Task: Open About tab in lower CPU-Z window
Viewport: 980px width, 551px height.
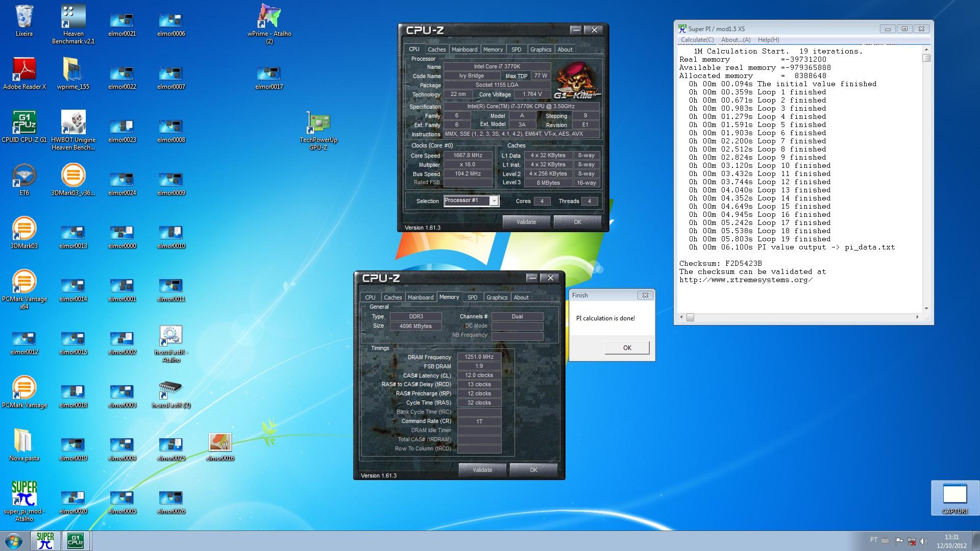Action: [x=521, y=297]
